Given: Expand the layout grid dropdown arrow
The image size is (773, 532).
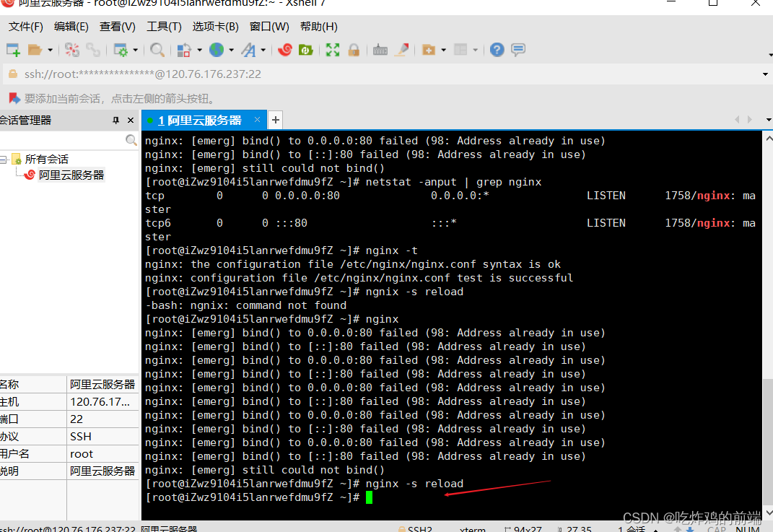Looking at the screenshot, I should pos(475,50).
